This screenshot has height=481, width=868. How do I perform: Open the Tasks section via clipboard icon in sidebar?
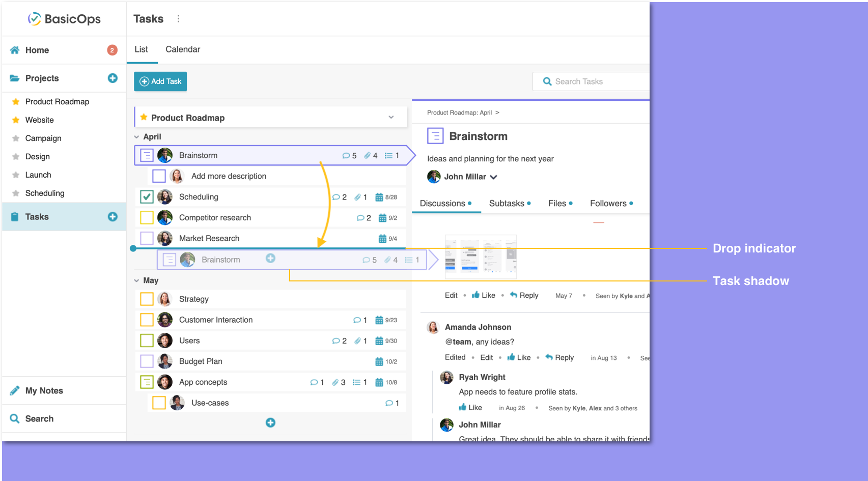click(x=15, y=216)
